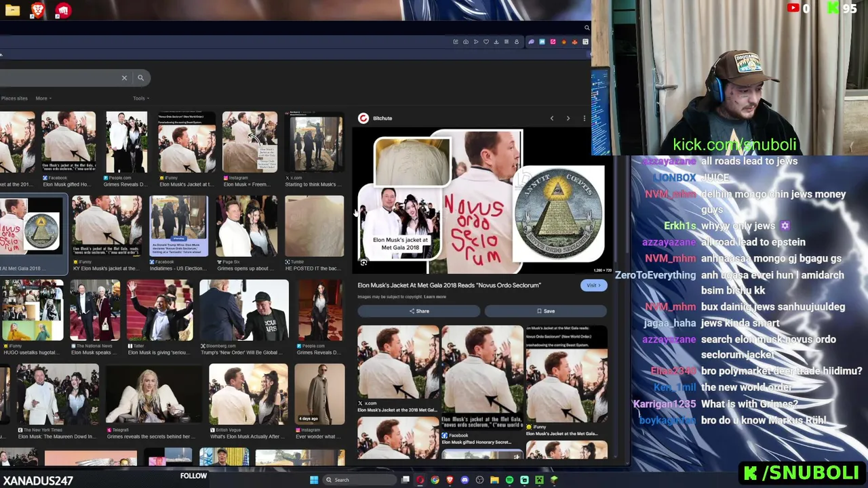Screen dimensions: 868x488
Task: Open the Tools dropdown
Action: pos(140,99)
